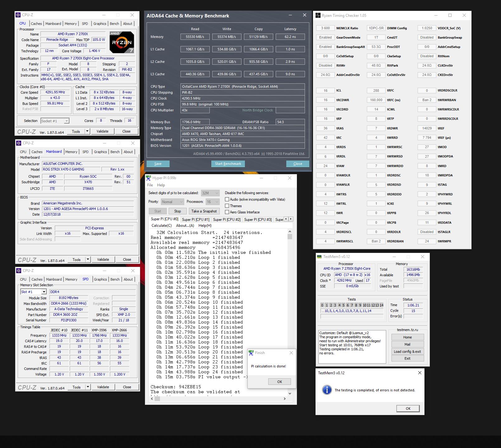Click Mail button in TestMem5

pos(408,344)
